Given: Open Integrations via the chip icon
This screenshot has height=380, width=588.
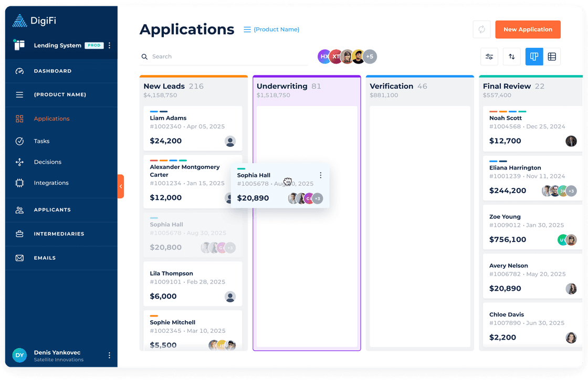Looking at the screenshot, I should (x=19, y=183).
